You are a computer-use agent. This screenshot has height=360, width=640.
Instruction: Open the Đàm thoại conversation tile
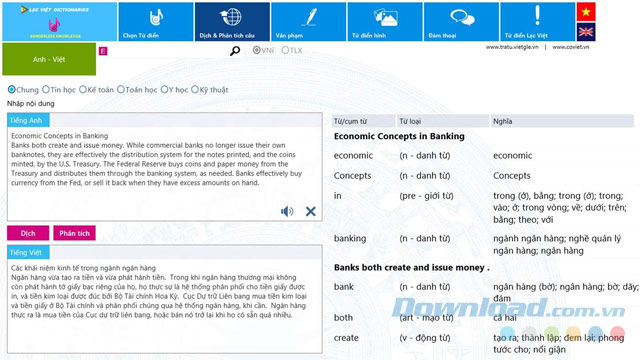pos(461,22)
